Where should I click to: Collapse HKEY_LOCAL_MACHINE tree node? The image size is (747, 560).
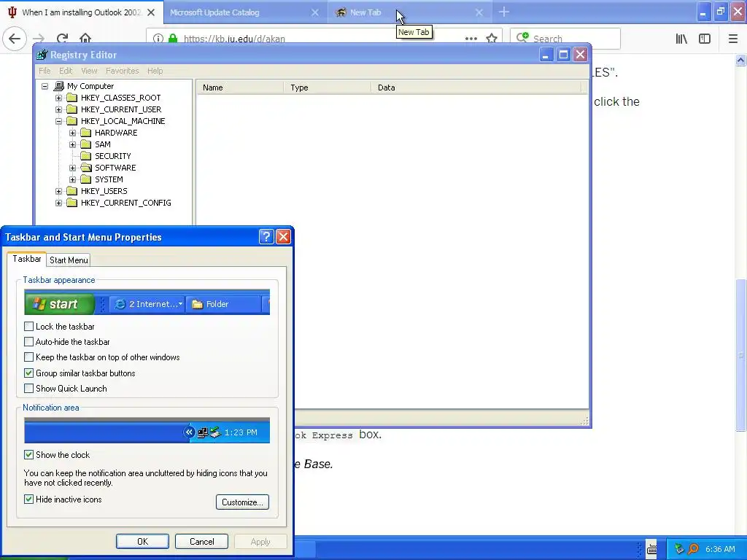(x=58, y=122)
